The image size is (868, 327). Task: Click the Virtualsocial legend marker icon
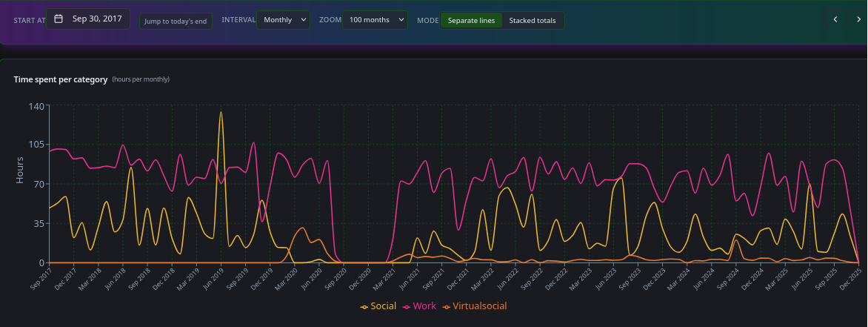point(446,306)
